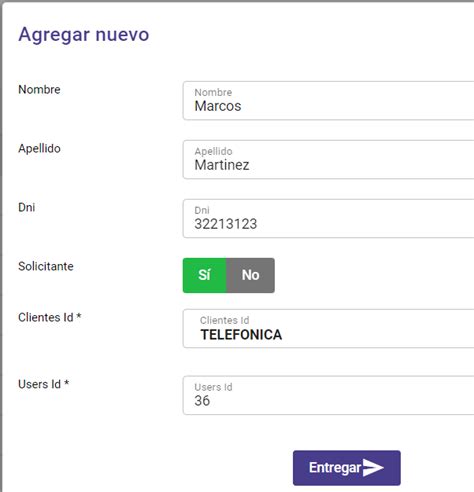Screen dimensions: 474x492
Task: Click the Clientes Id * required label
Action: pos(50,317)
